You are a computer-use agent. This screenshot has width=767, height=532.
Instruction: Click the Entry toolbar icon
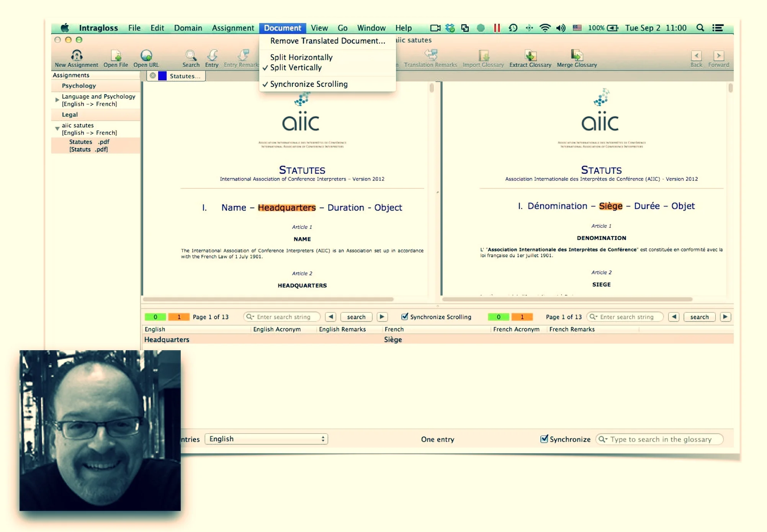pyautogui.click(x=212, y=55)
